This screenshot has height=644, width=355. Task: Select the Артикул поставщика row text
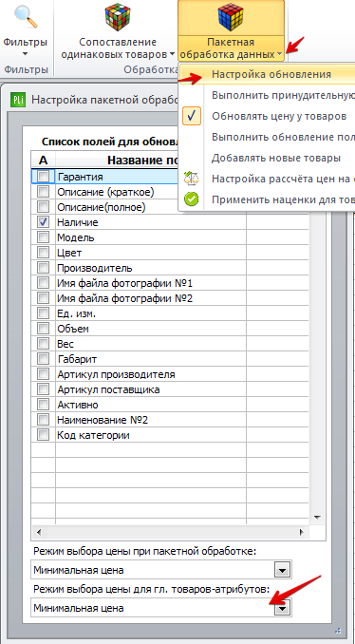pyautogui.click(x=108, y=389)
